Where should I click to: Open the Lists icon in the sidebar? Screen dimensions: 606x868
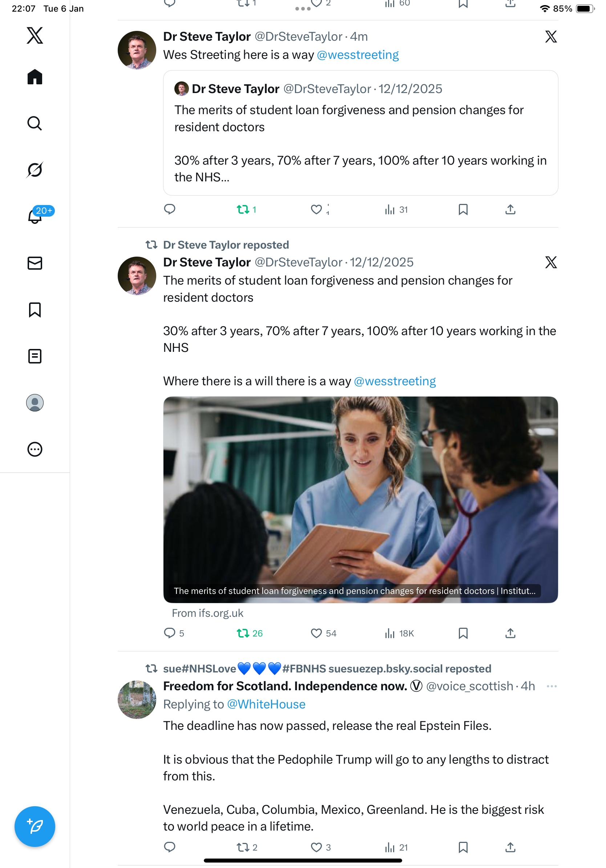click(35, 356)
